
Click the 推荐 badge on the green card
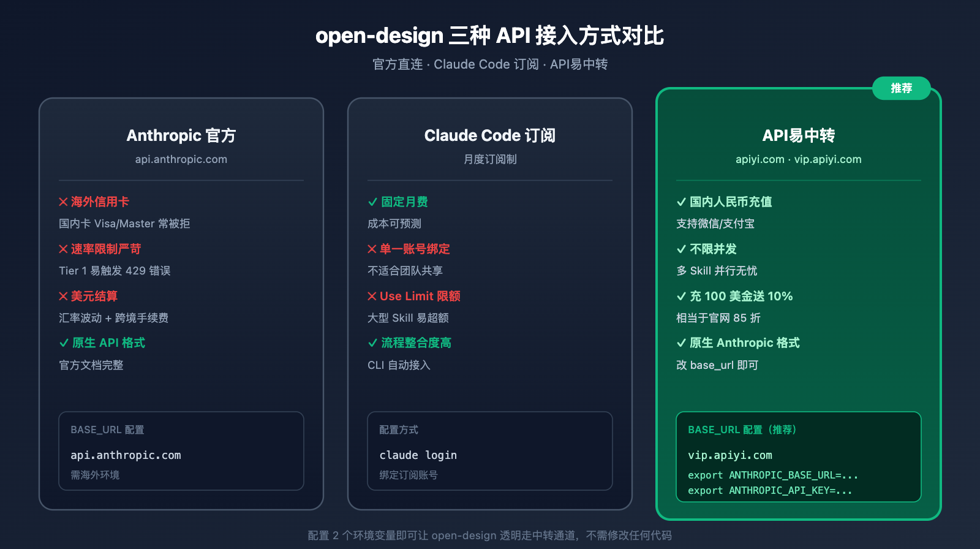point(902,88)
